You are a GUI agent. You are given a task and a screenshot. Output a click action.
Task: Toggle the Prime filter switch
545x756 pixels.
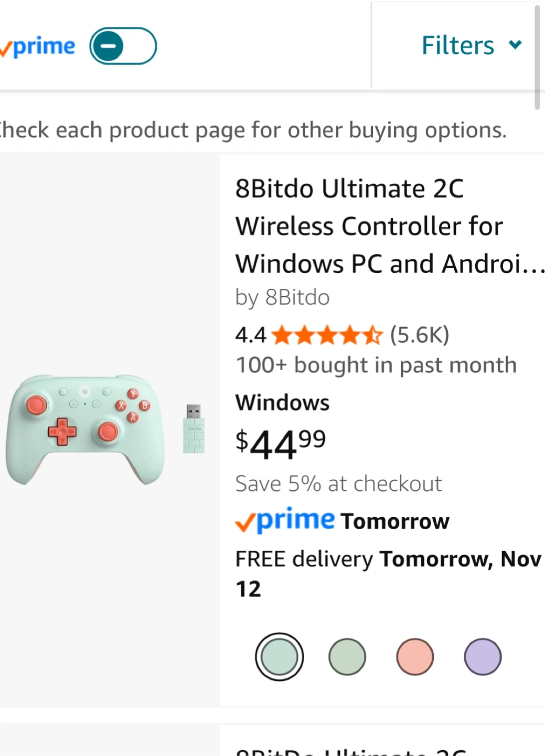123,46
